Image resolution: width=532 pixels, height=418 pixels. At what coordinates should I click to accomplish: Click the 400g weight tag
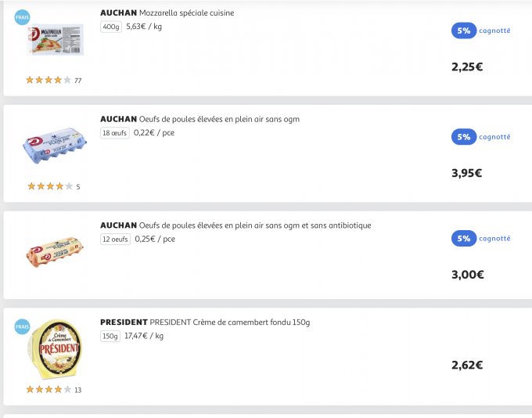tap(111, 27)
